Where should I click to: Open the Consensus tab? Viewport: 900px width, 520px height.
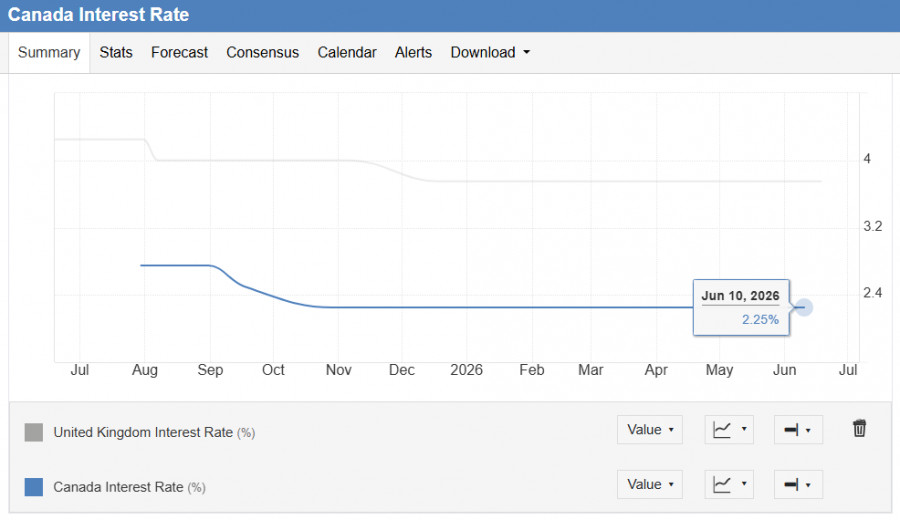pos(262,52)
